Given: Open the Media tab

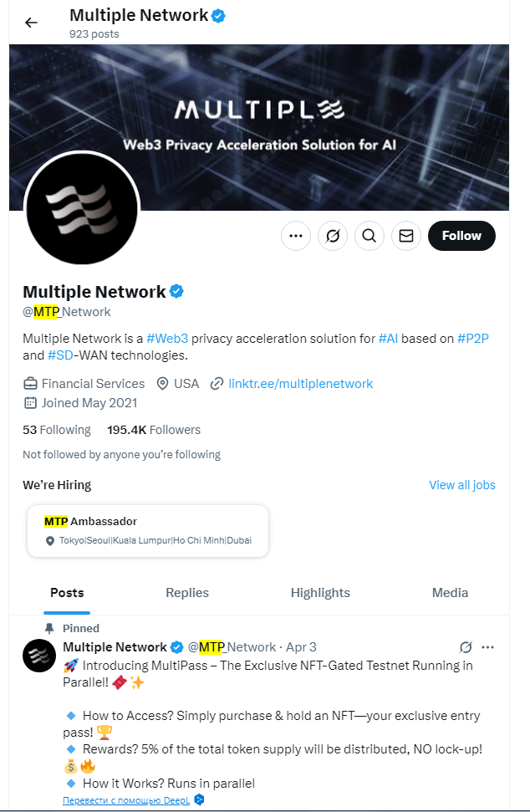Looking at the screenshot, I should [450, 593].
